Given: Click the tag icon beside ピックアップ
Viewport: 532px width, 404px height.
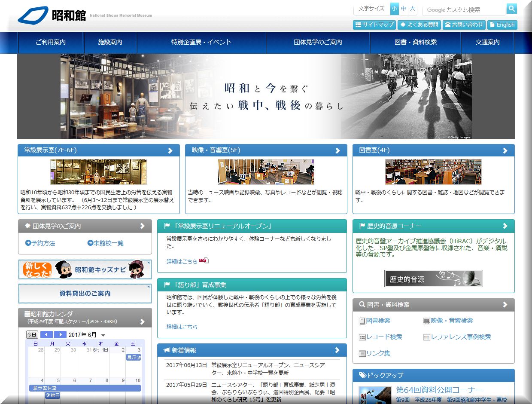Looking at the screenshot, I should click(363, 375).
